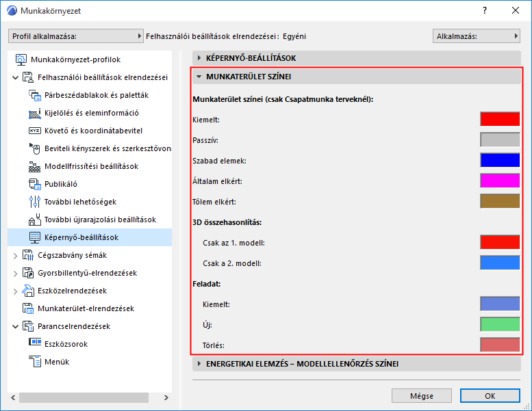Select További lehetőségek entry
The image size is (532, 411).
click(80, 202)
